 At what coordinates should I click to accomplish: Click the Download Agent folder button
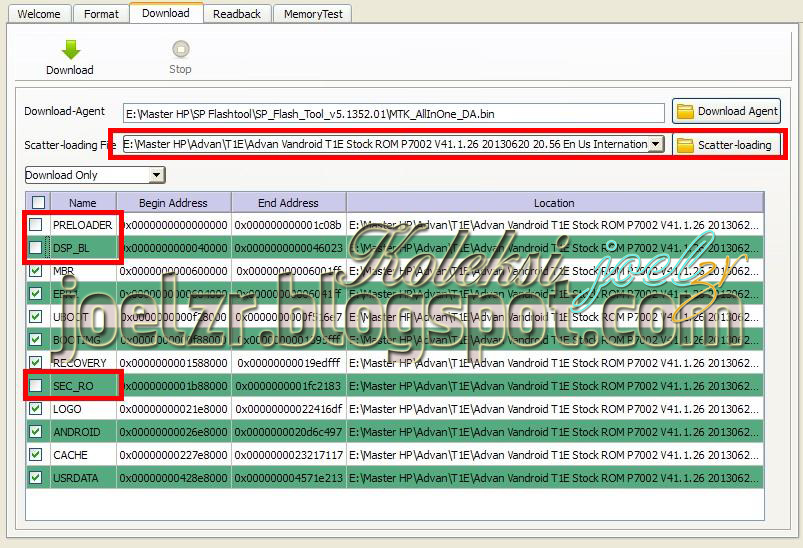coord(726,111)
